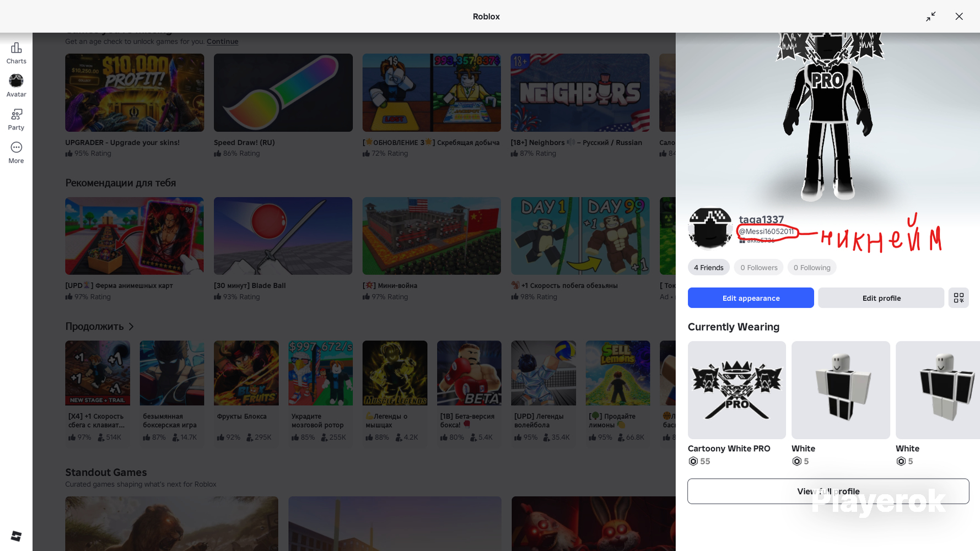Click the Edit profile button
980x551 pixels.
(881, 298)
